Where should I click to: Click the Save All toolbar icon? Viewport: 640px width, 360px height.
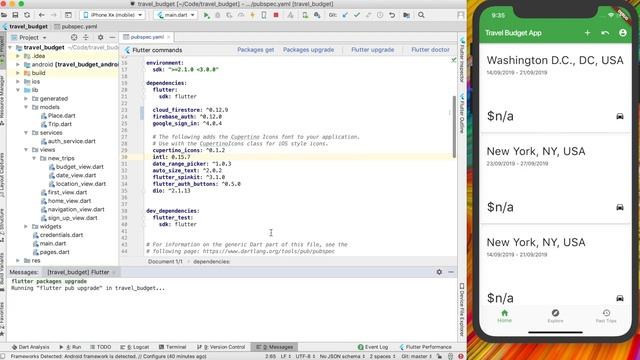click(15, 15)
